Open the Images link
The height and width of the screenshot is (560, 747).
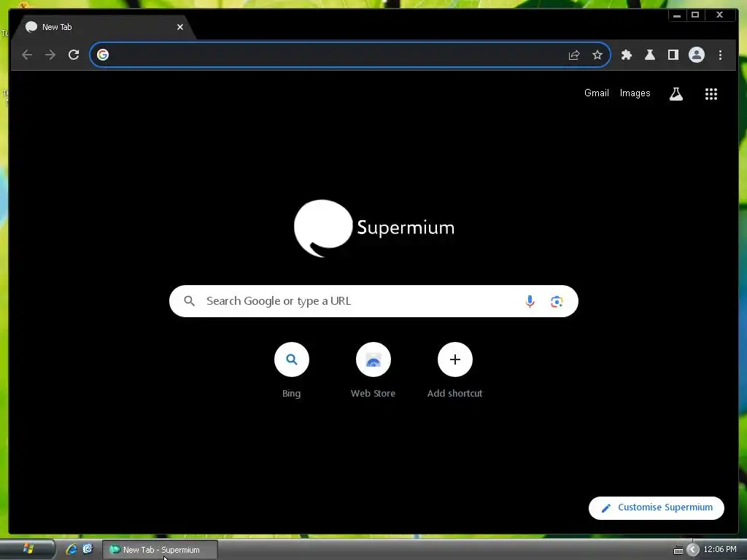(635, 93)
